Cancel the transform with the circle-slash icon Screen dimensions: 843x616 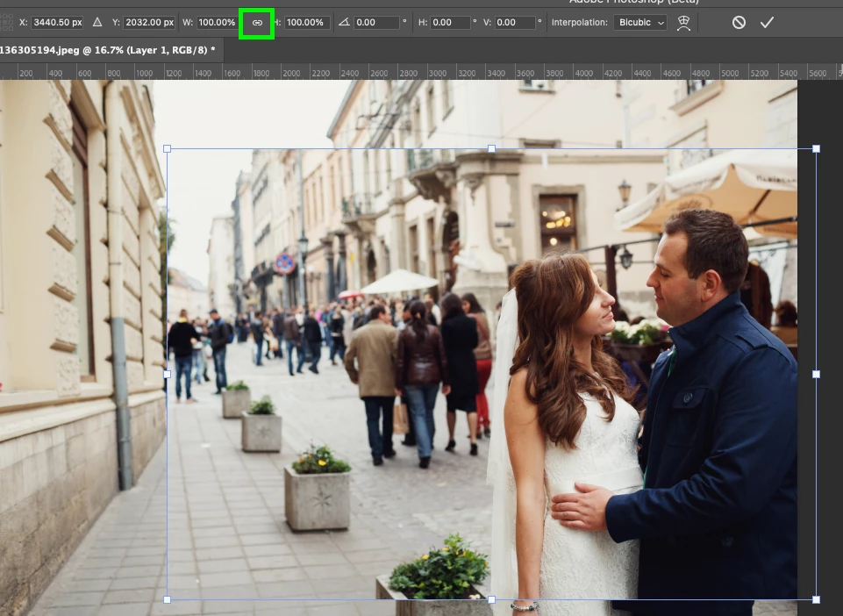[x=739, y=23]
